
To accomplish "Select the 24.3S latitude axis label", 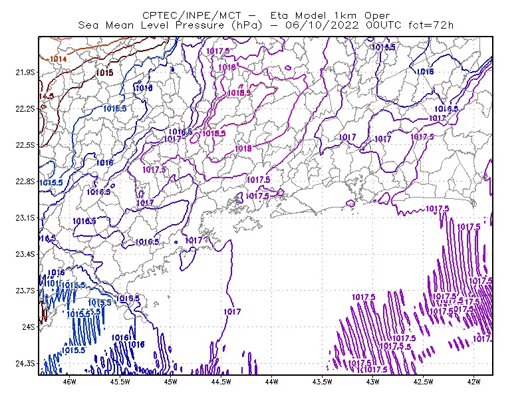I will [x=25, y=363].
